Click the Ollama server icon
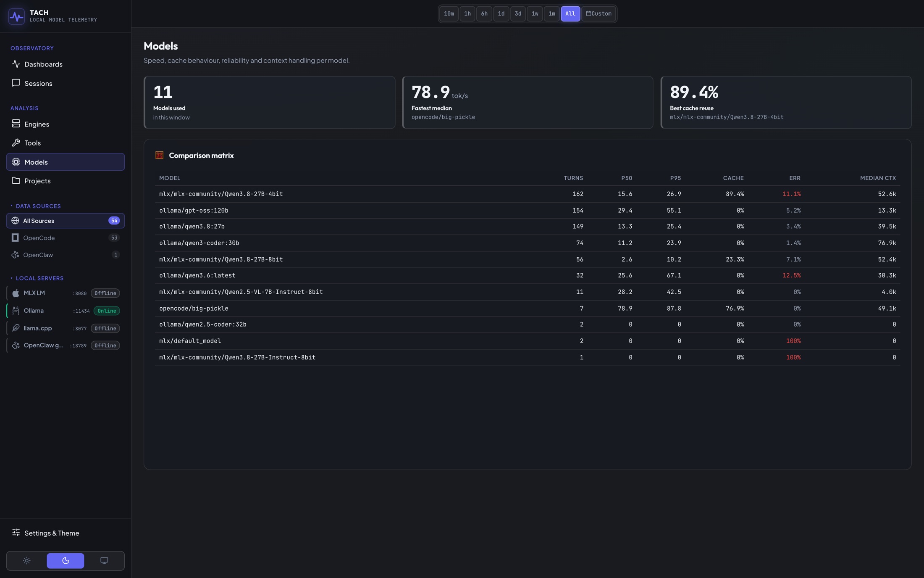The width and height of the screenshot is (924, 578). click(x=16, y=311)
